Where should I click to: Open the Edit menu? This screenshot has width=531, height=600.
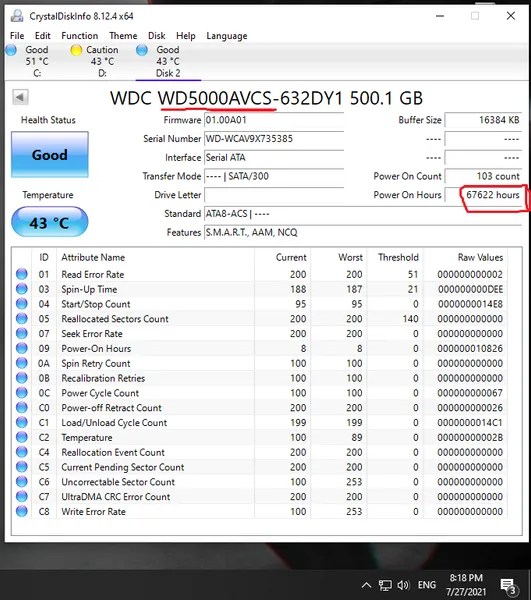point(42,36)
